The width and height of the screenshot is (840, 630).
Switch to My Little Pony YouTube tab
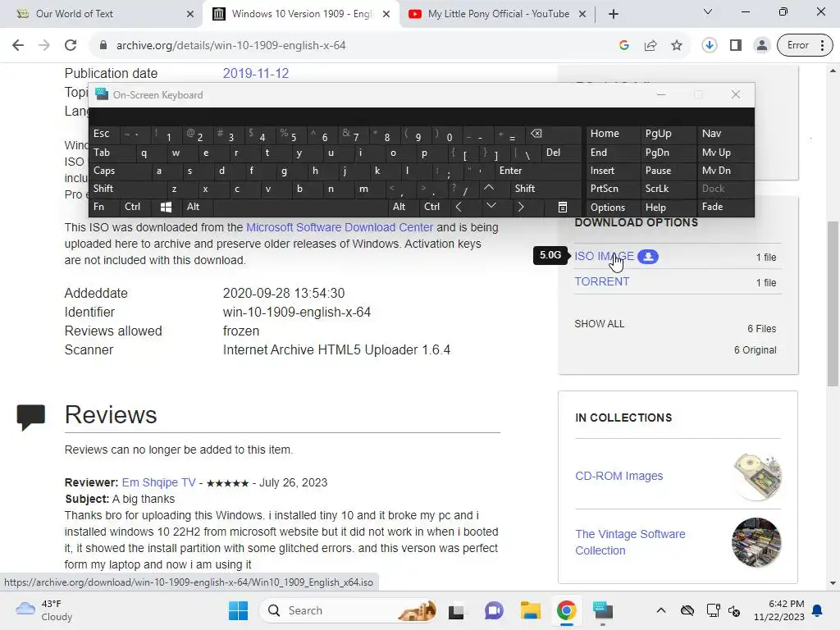[498, 14]
